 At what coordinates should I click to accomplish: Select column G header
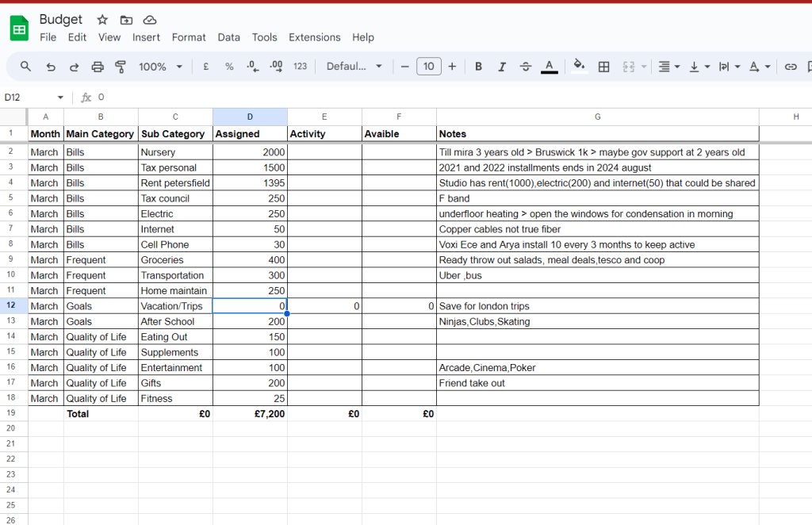coord(598,117)
